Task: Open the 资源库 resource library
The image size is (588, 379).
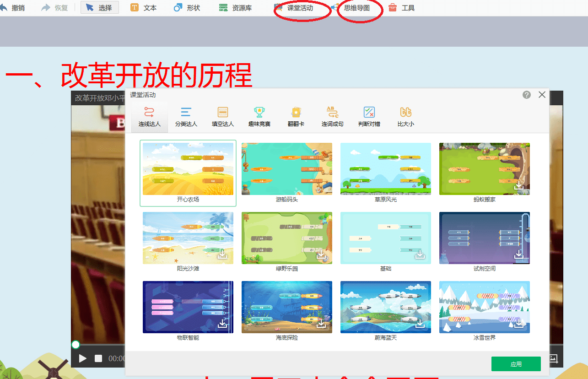Action: 235,8
